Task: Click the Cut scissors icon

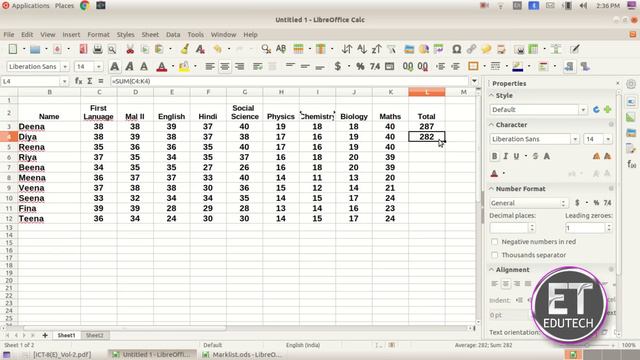Action: (130, 49)
